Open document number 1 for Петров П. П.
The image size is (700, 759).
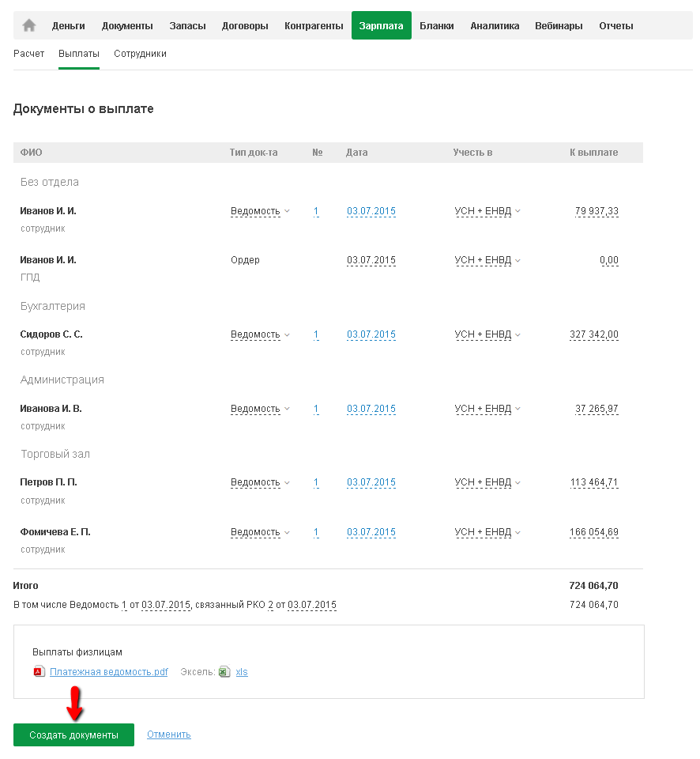(316, 482)
